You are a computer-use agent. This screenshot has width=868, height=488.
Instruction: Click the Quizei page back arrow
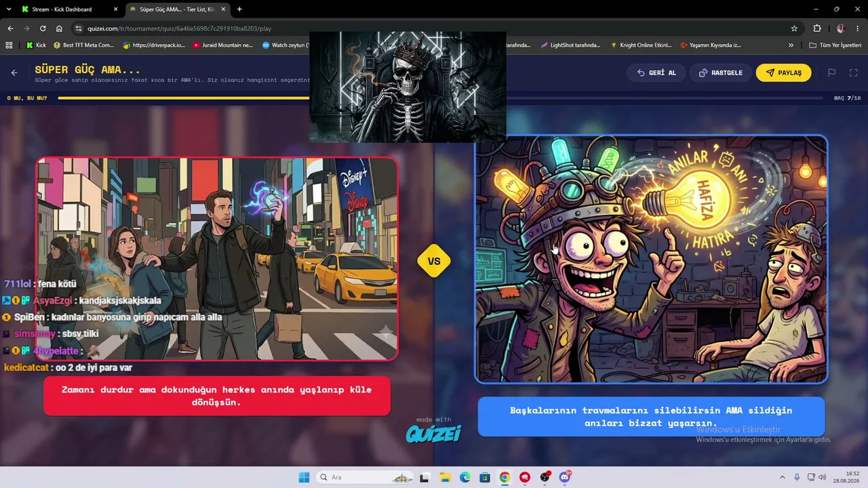click(14, 73)
